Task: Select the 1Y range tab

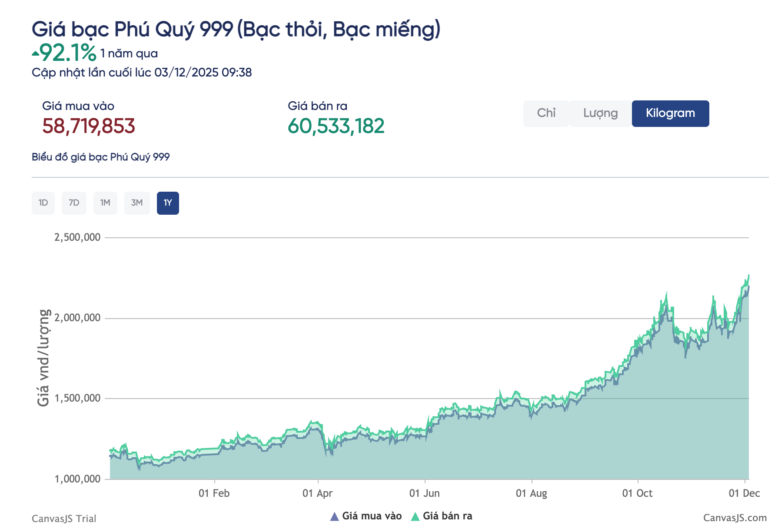Action: pyautogui.click(x=168, y=203)
